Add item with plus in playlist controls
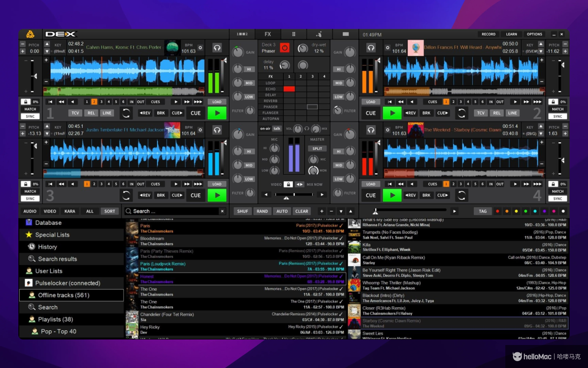588x368 pixels. tap(322, 211)
